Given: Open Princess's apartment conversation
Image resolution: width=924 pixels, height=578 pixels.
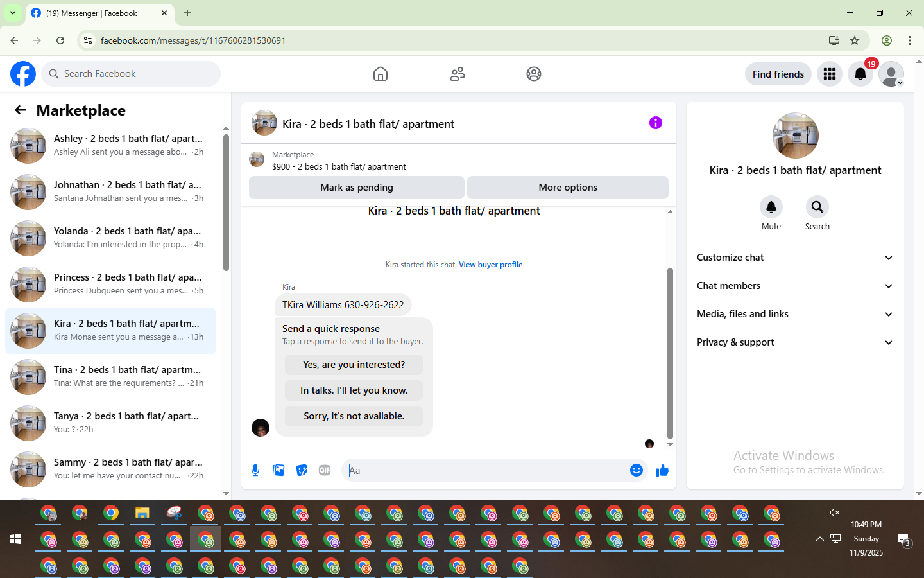Looking at the screenshot, I should (x=110, y=285).
